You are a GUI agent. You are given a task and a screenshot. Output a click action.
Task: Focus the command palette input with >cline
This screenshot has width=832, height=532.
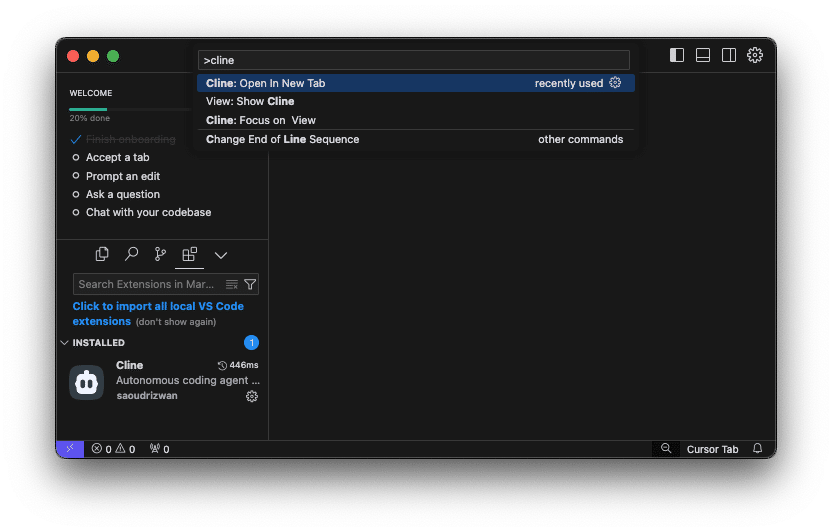pyautogui.click(x=414, y=60)
